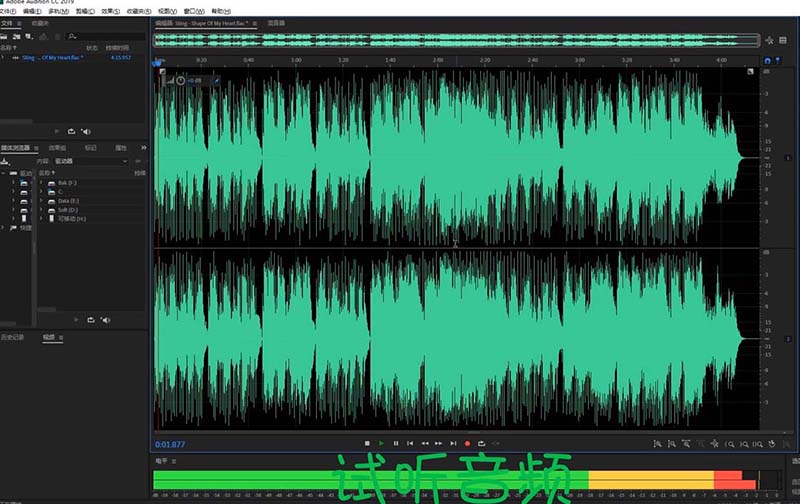Toggle the HUD pin icon on the waveform
The image size is (800, 504).
click(216, 81)
